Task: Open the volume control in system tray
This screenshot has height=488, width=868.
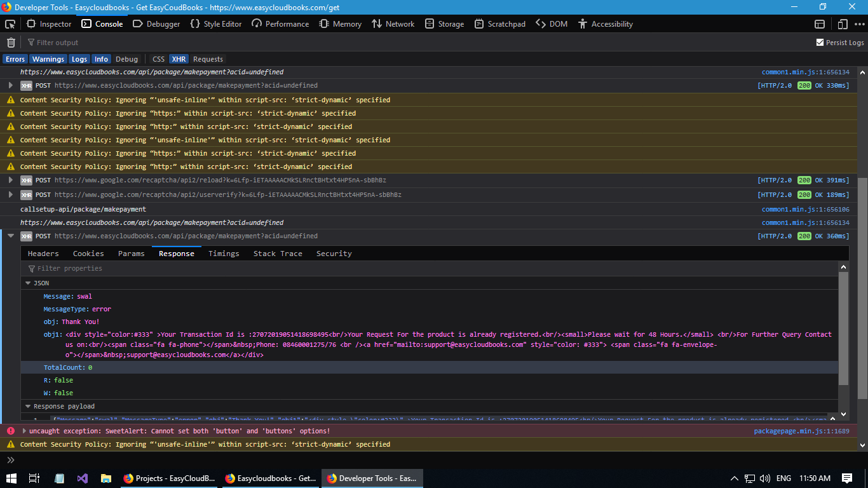Action: (x=765, y=478)
